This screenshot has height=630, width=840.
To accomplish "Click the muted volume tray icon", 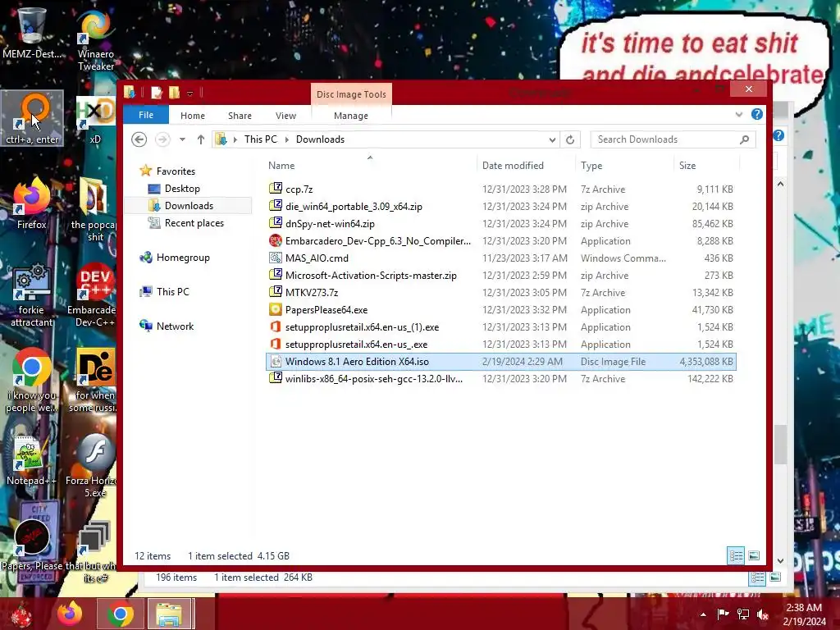I will (763, 614).
